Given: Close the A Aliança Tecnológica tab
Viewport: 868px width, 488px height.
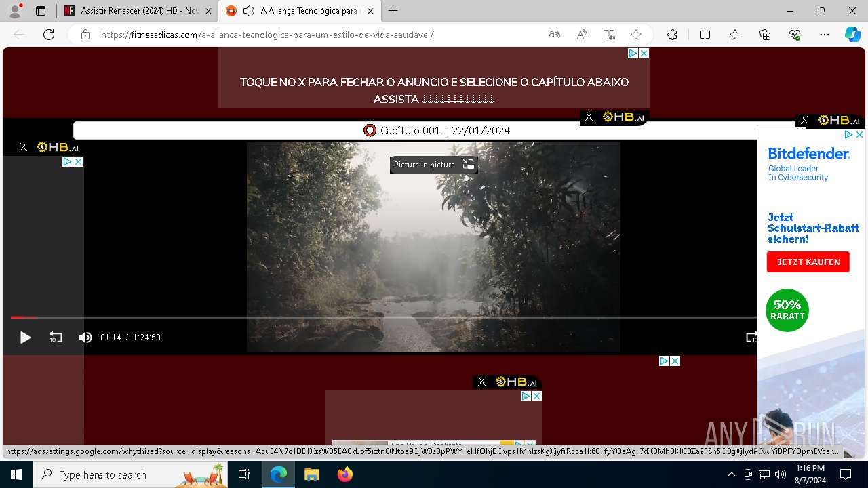Looking at the screenshot, I should 370,11.
